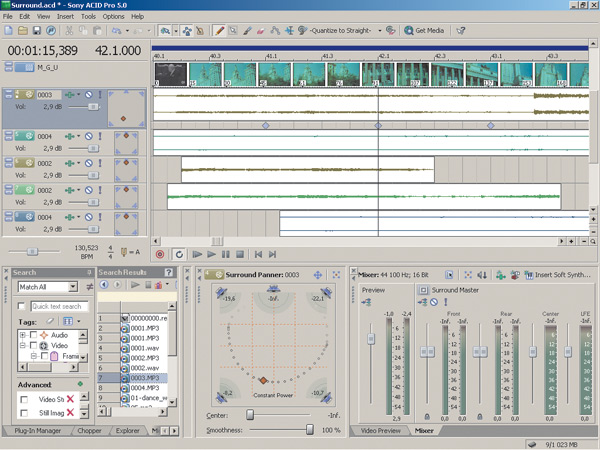600x450 pixels.
Task: Mute the Surround Master bus
Action: pos(434,302)
